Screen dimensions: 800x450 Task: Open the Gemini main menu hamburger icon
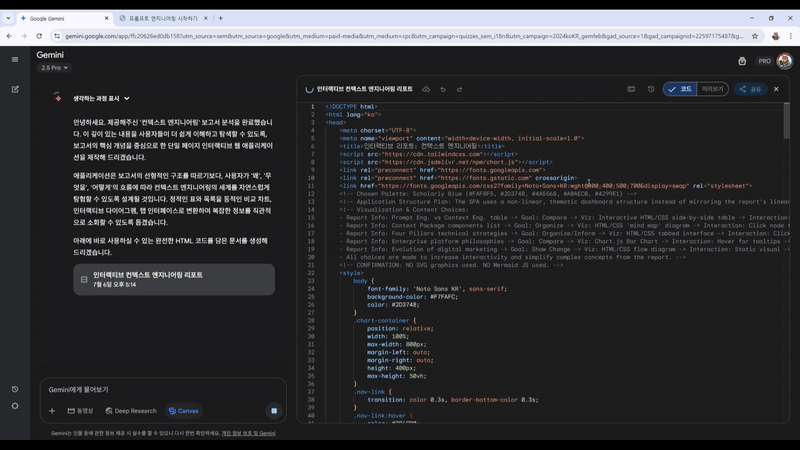[15, 60]
